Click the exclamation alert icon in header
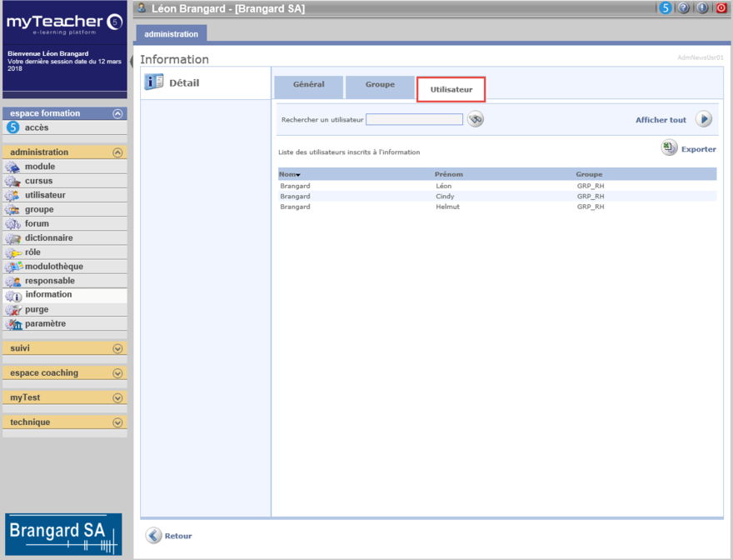 [x=702, y=8]
